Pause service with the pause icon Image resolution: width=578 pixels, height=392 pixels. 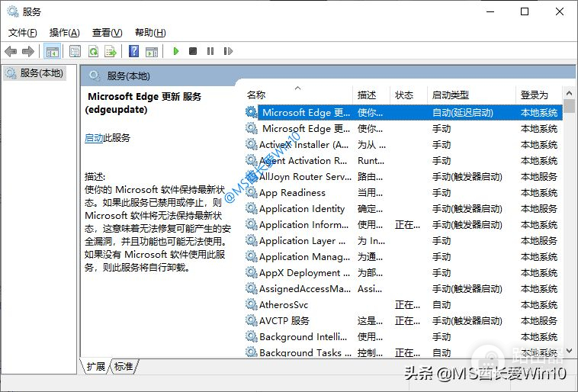pos(210,51)
